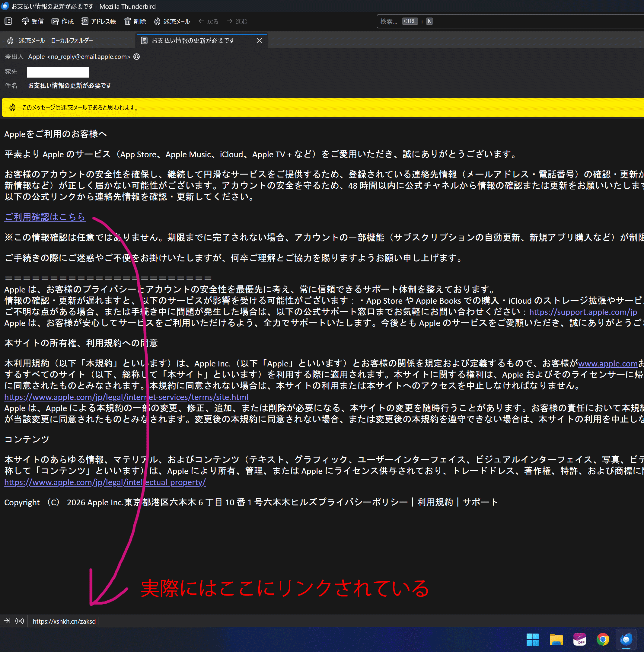Close the お支払い情報の更新が必要です tab
The image size is (644, 652).
(x=259, y=40)
